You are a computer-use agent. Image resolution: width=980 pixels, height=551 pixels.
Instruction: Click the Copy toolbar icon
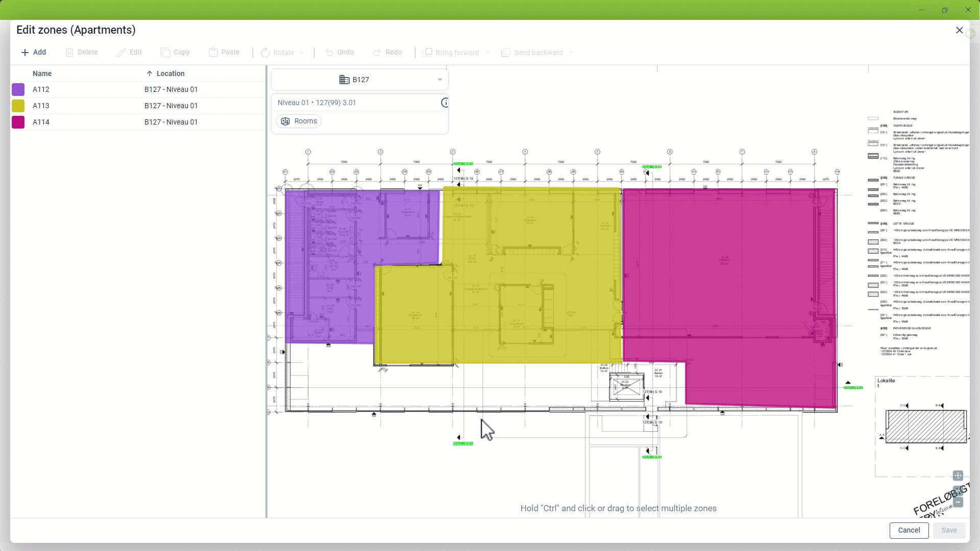[x=165, y=53]
